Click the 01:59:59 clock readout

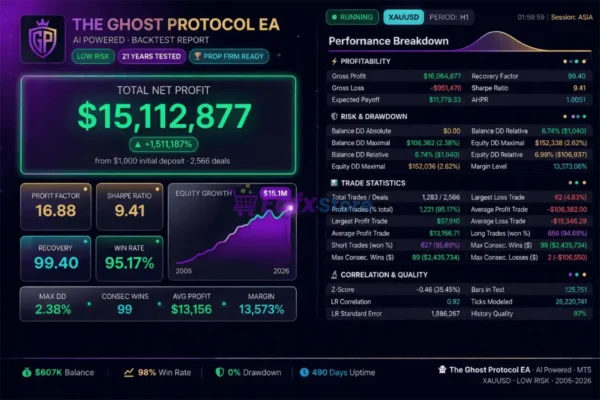click(x=531, y=17)
